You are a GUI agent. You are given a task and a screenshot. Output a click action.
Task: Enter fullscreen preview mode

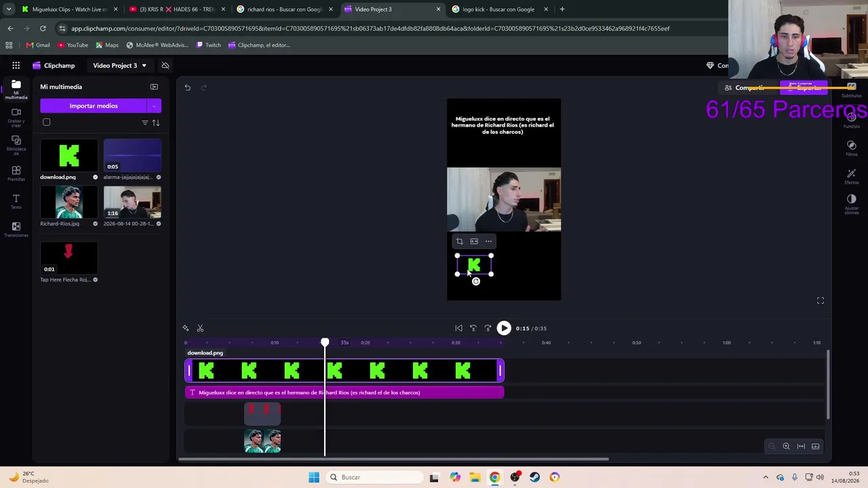[x=821, y=300]
